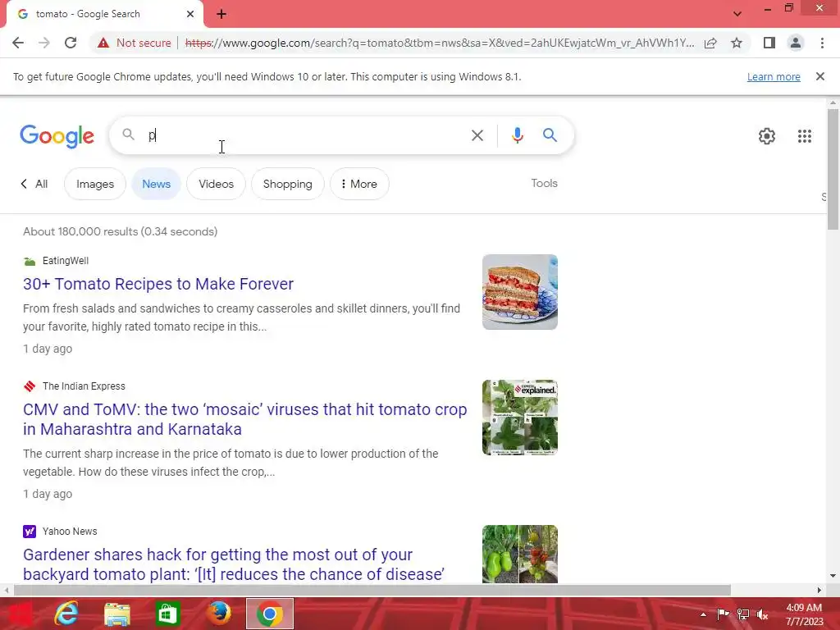
Task: Click the Chrome taskbar icon
Action: coord(269,614)
